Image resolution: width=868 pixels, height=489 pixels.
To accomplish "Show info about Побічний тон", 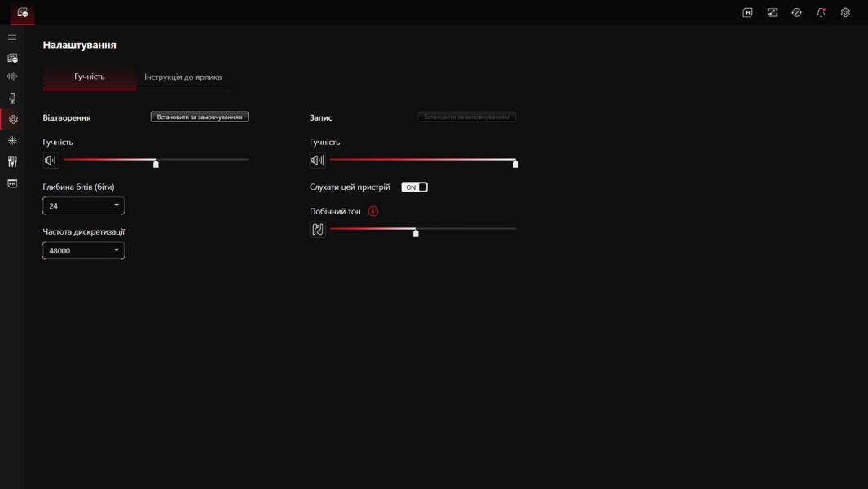I will 373,211.
